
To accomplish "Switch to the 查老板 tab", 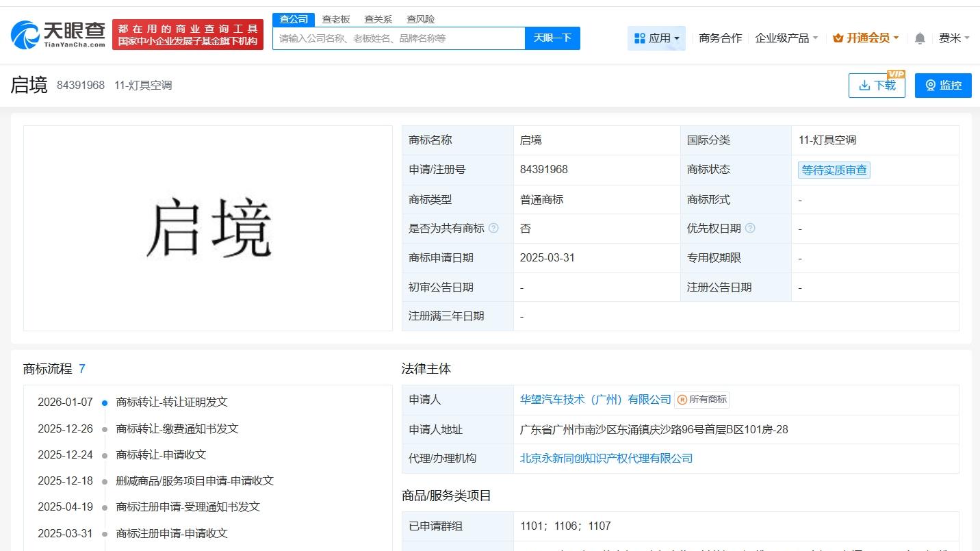I will click(x=335, y=19).
